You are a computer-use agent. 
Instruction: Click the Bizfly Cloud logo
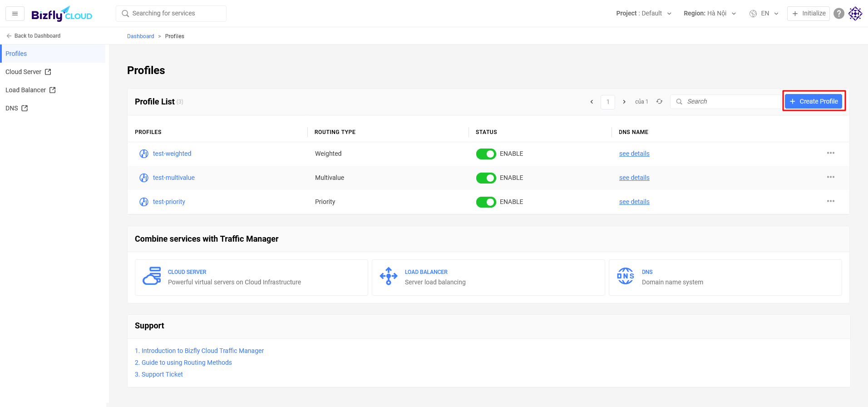(62, 14)
